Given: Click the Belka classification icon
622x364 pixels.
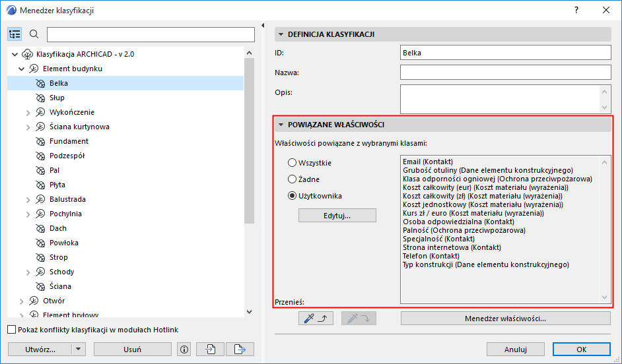Looking at the screenshot, I should (x=40, y=84).
